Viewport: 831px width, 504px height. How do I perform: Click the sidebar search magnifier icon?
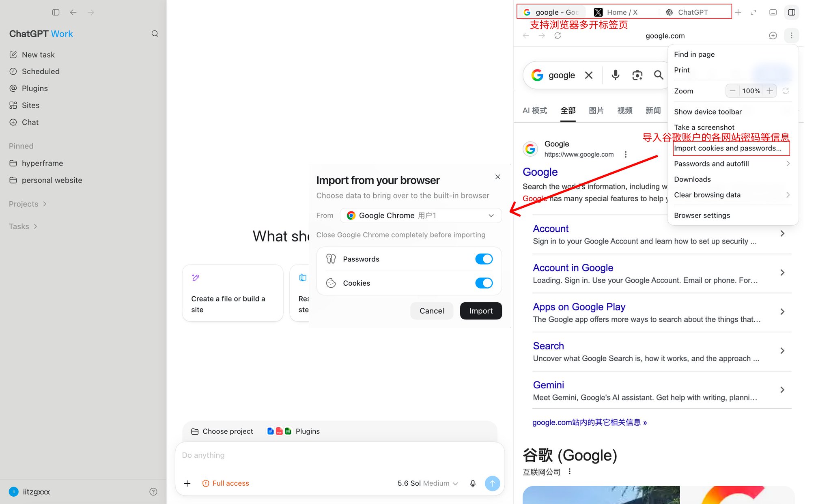click(x=155, y=34)
